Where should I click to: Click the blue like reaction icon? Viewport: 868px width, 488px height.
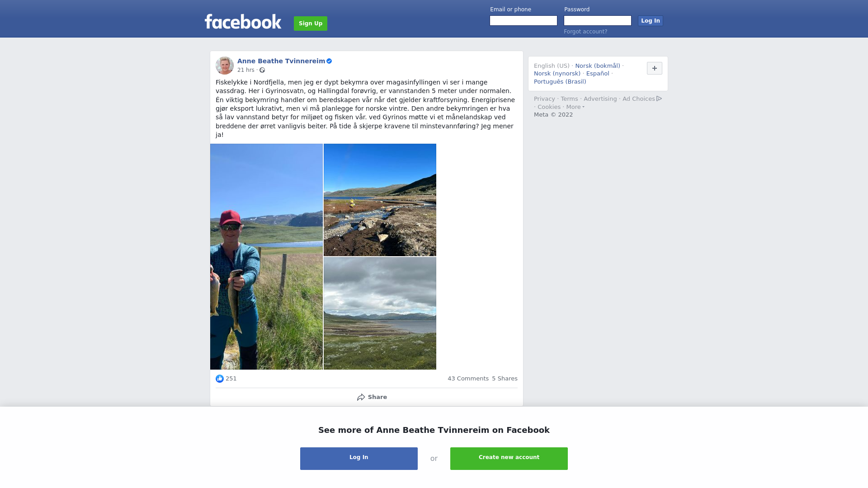(x=220, y=379)
